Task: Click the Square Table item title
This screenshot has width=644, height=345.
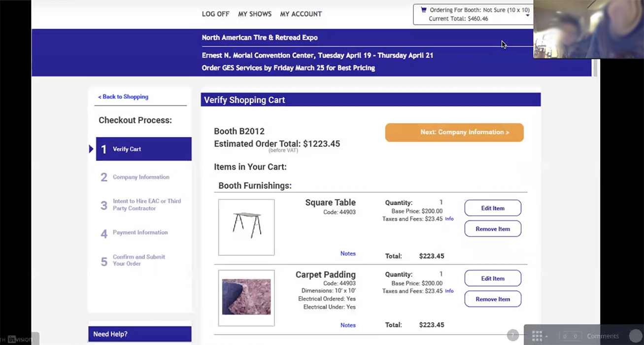Action: (330, 203)
